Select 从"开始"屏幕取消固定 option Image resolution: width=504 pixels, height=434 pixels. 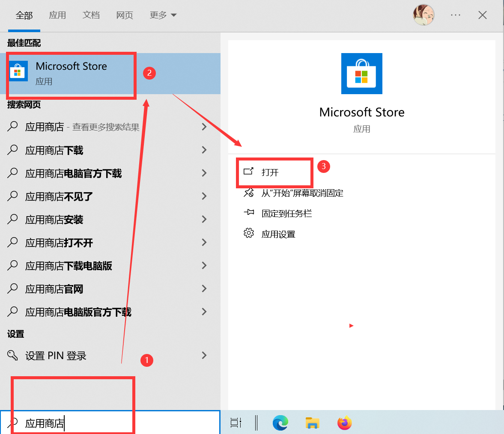pos(302,193)
